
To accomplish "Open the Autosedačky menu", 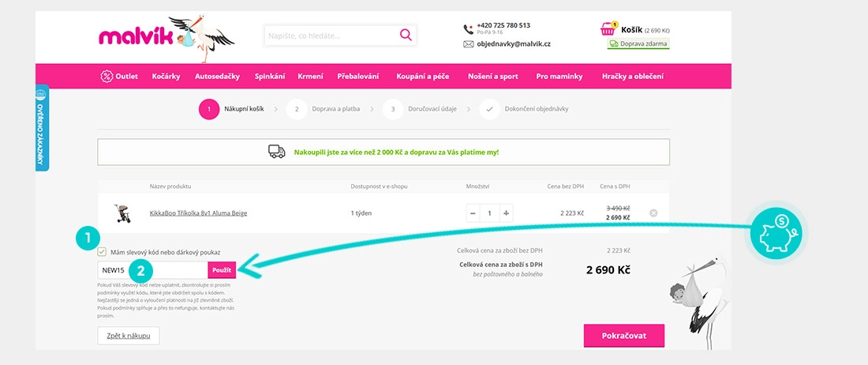I will pos(218,77).
